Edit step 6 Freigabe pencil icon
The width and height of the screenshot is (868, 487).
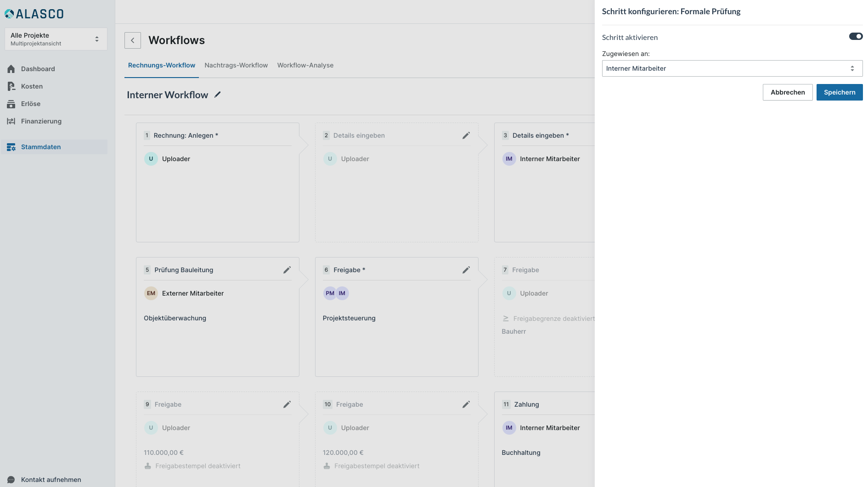coord(466,270)
